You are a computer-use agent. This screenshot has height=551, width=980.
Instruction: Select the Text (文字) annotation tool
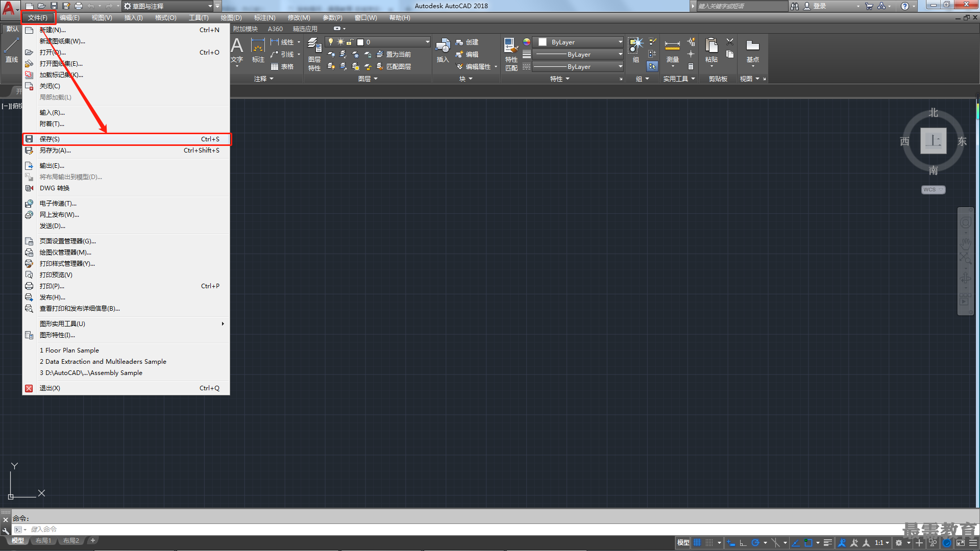point(237,51)
